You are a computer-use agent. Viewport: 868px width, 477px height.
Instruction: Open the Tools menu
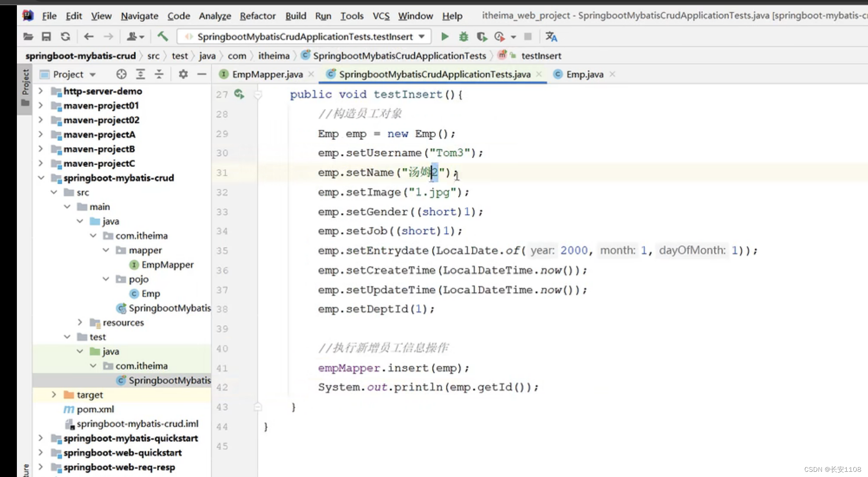click(x=352, y=16)
